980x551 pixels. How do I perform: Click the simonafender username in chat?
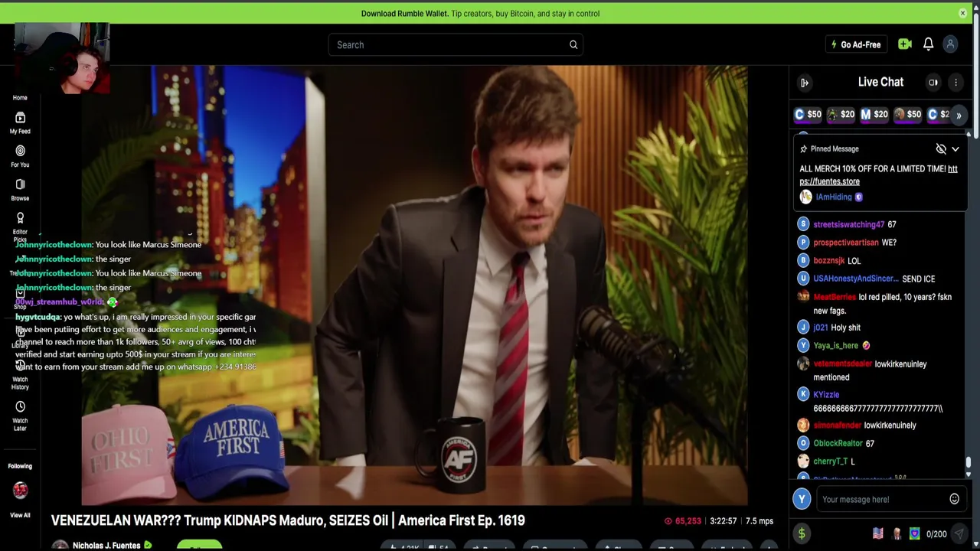coord(837,425)
